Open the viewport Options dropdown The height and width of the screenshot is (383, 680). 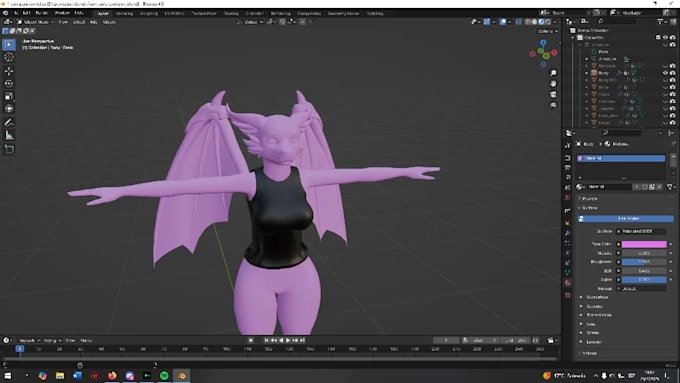click(547, 31)
